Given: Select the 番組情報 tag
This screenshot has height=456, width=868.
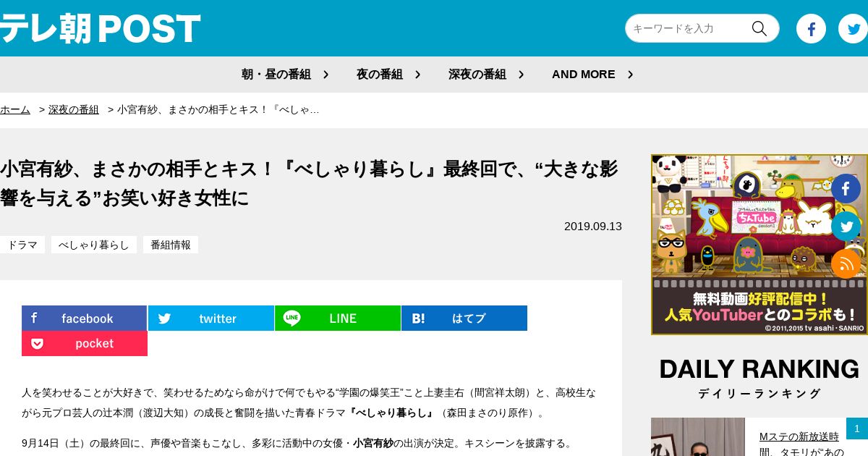Looking at the screenshot, I should (171, 245).
